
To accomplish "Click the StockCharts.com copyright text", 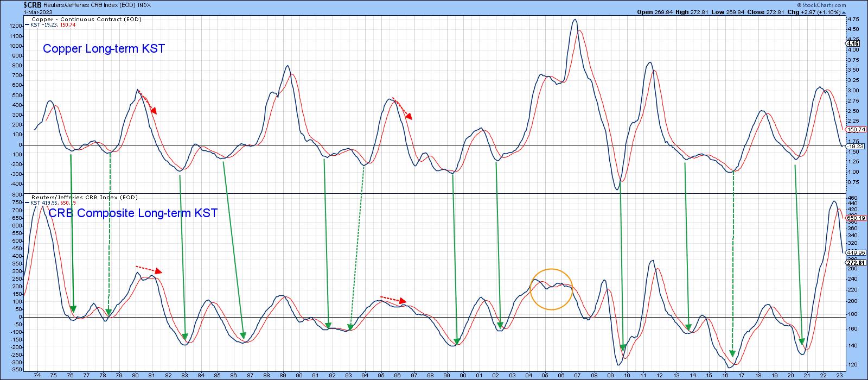I will pos(821,5).
